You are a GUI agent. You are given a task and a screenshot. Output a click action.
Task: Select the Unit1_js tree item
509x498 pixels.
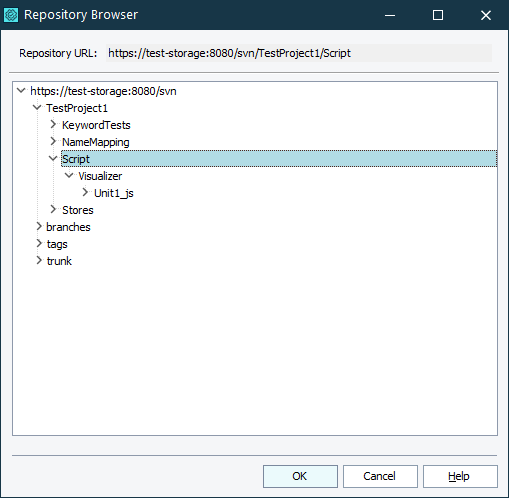pos(114,193)
